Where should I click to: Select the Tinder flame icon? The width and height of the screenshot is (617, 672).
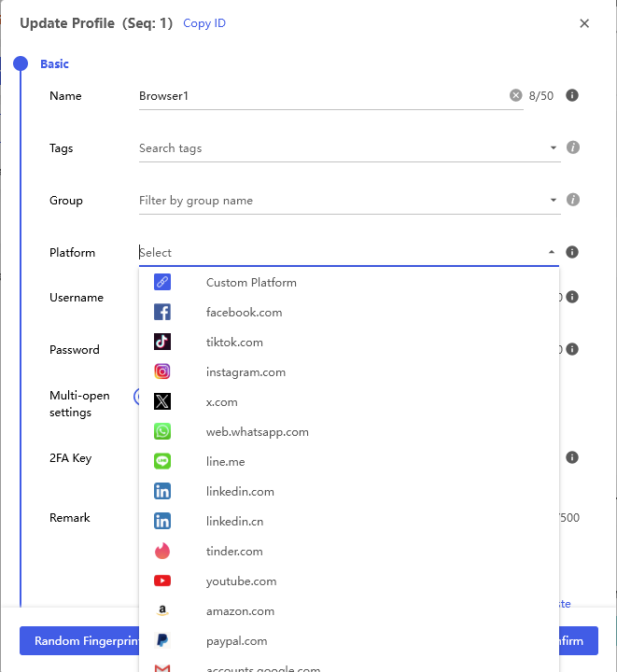point(162,551)
